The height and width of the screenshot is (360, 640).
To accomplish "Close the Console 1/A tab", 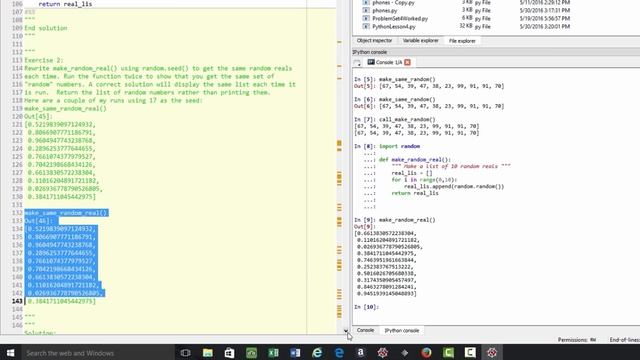I will pyautogui.click(x=407, y=62).
